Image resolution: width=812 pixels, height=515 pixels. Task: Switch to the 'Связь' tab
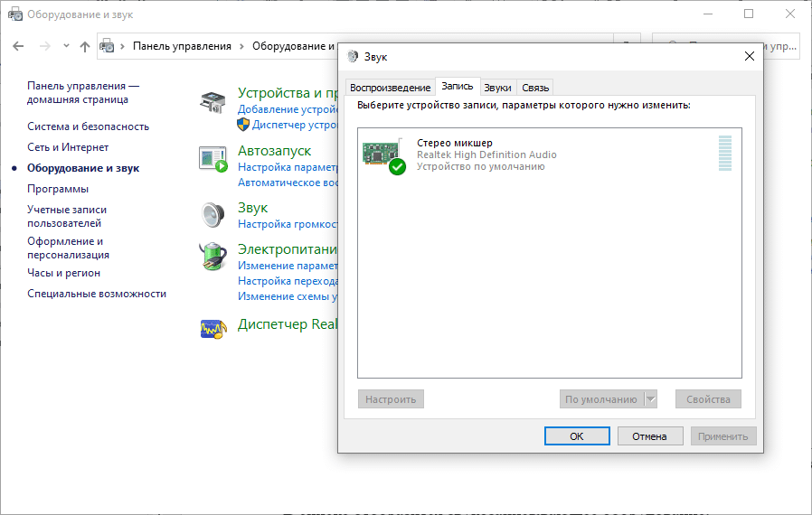534,88
